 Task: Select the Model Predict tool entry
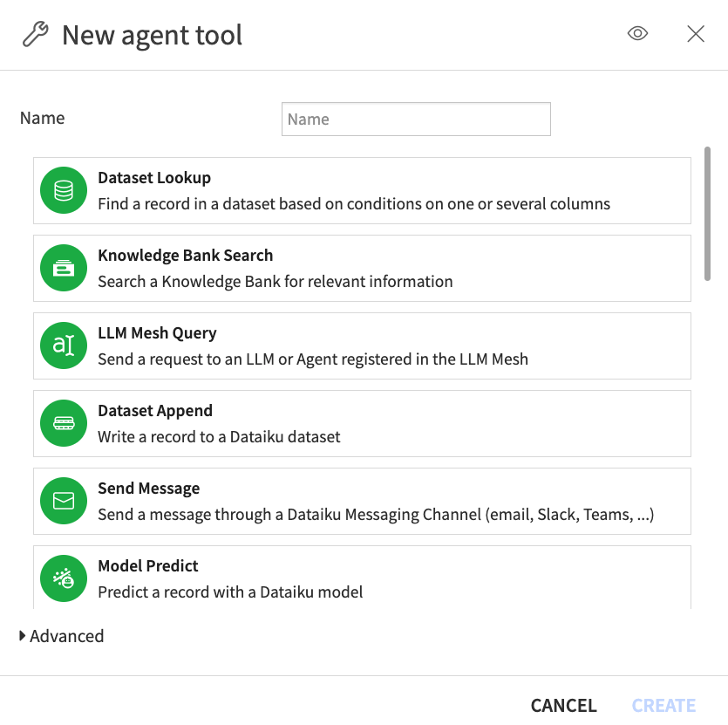pyautogui.click(x=349, y=578)
